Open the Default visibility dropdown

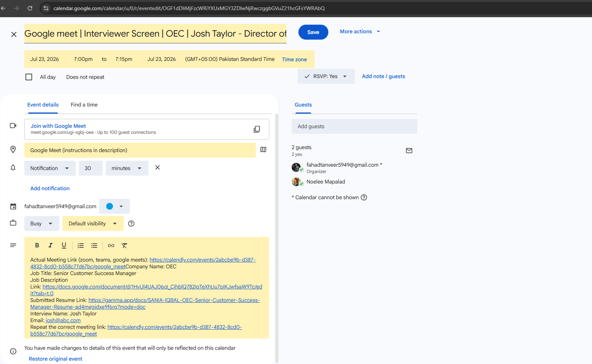click(93, 223)
